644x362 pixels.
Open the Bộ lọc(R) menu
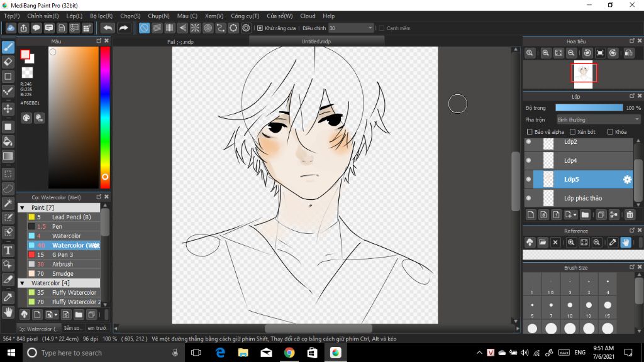pos(101,16)
